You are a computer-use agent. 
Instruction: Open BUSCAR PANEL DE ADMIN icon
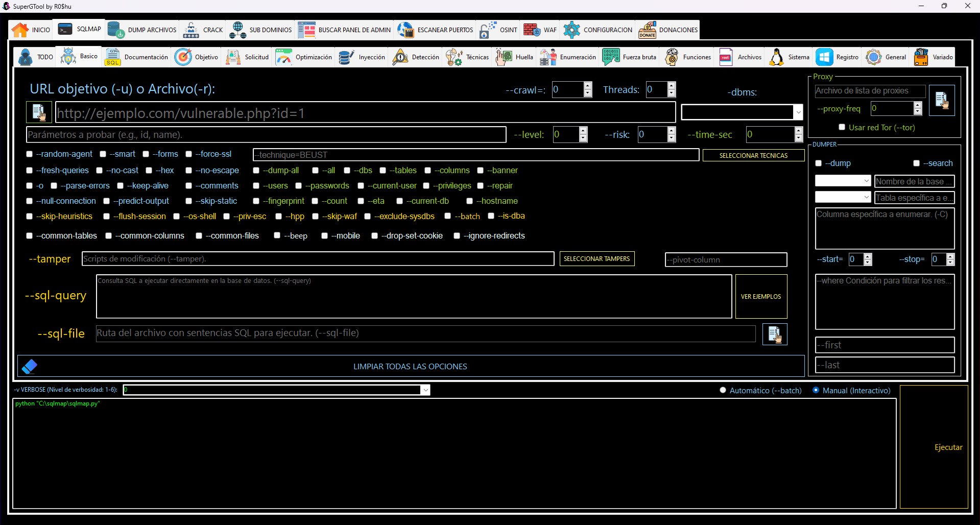(306, 30)
